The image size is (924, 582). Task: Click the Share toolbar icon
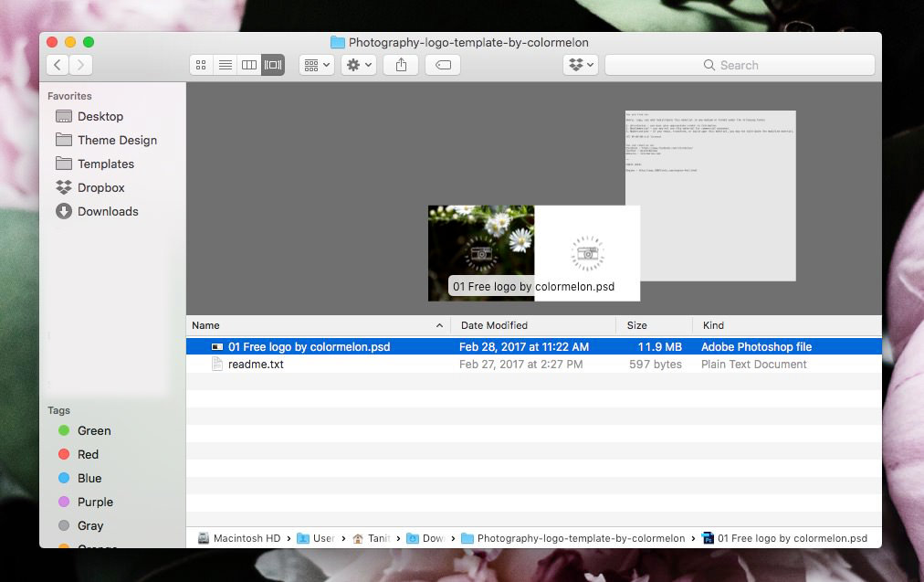pos(401,65)
